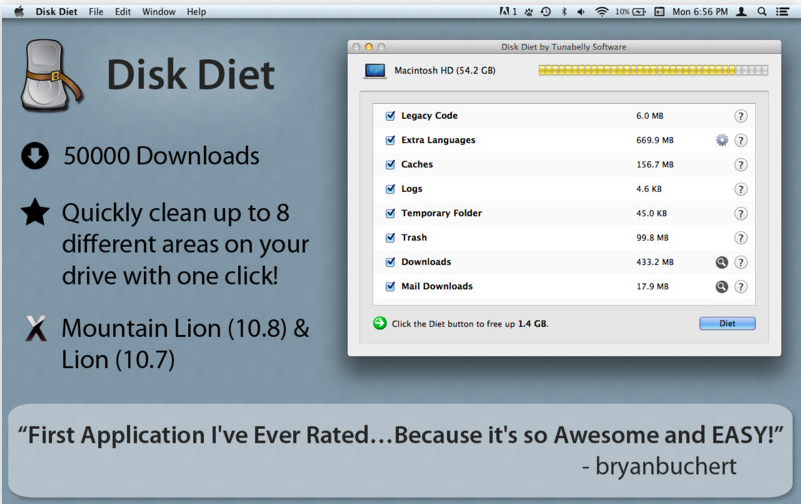The image size is (801, 504).
Task: Open Extra Languages gear settings
Action: tap(721, 140)
